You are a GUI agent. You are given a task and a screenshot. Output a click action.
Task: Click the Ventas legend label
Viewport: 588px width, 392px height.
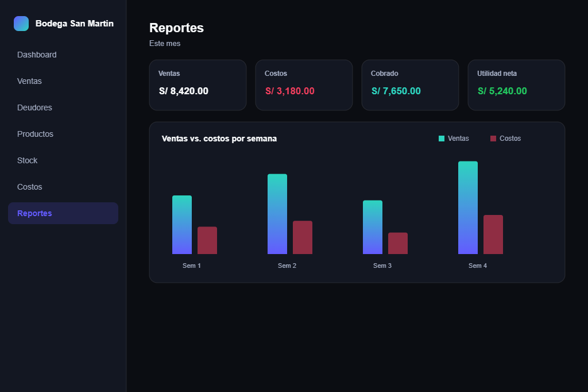point(458,139)
